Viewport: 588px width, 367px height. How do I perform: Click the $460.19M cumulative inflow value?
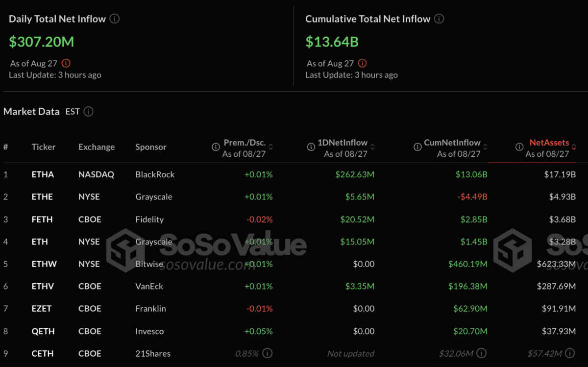(468, 264)
